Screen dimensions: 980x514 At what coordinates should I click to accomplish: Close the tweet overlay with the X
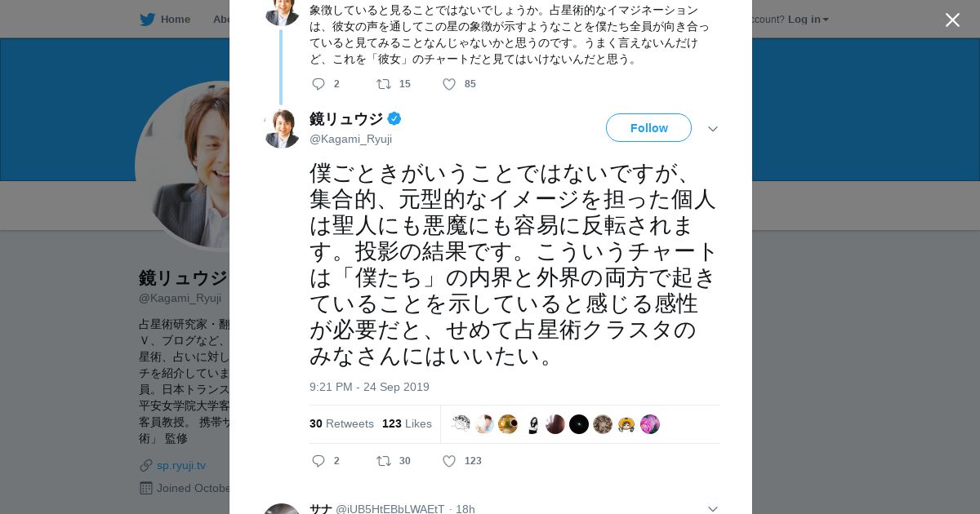point(952,20)
